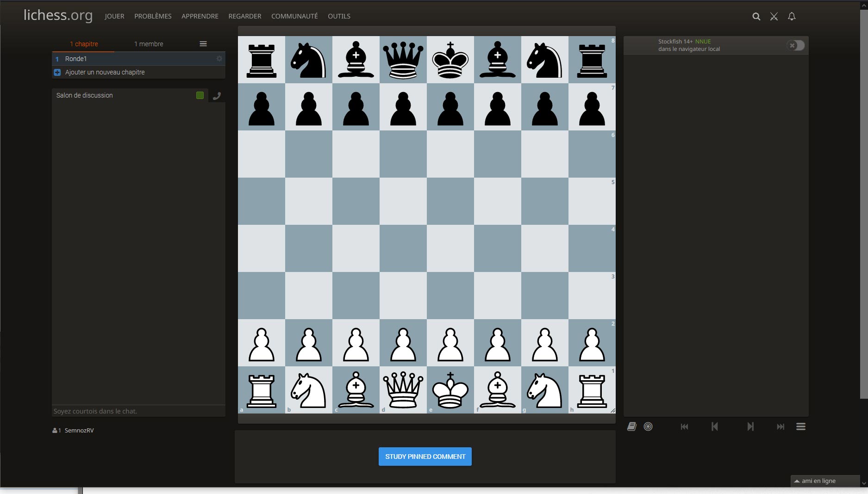The width and height of the screenshot is (868, 494).
Task: Open the PROBLÈMES menu
Action: click(153, 16)
